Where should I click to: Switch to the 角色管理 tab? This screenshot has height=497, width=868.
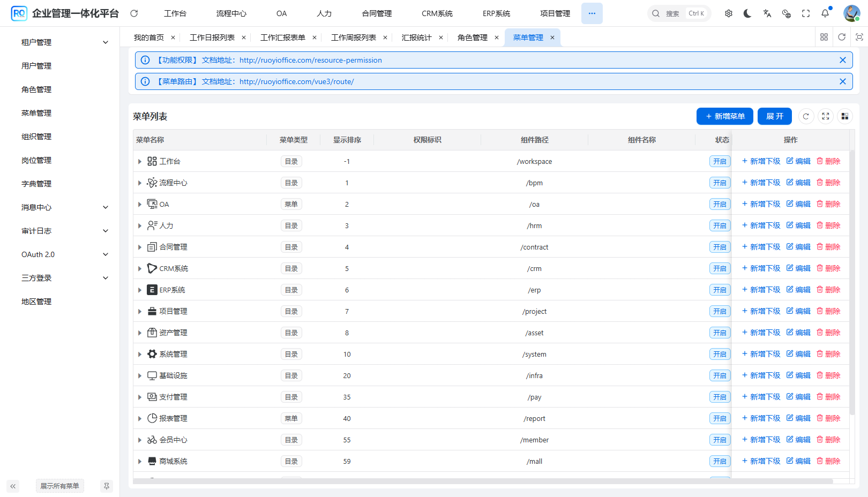(x=474, y=37)
